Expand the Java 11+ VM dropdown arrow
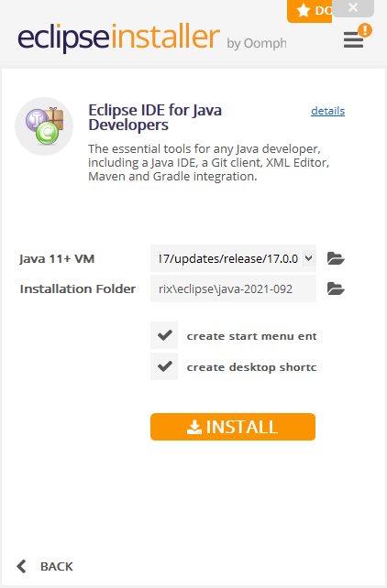The image size is (387, 588). (x=308, y=258)
